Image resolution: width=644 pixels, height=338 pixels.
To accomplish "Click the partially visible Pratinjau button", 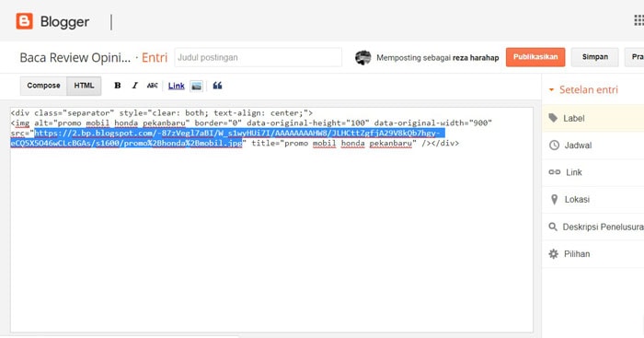I will pos(635,57).
